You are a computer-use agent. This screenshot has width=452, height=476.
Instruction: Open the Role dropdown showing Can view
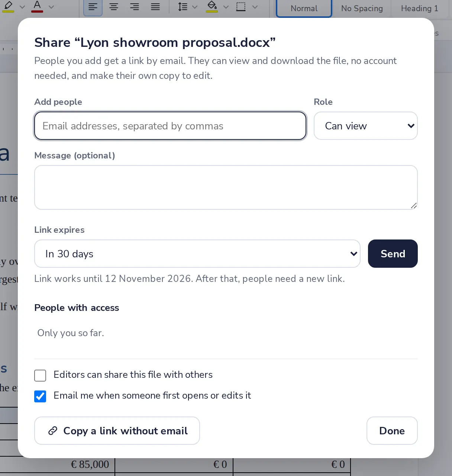(366, 126)
